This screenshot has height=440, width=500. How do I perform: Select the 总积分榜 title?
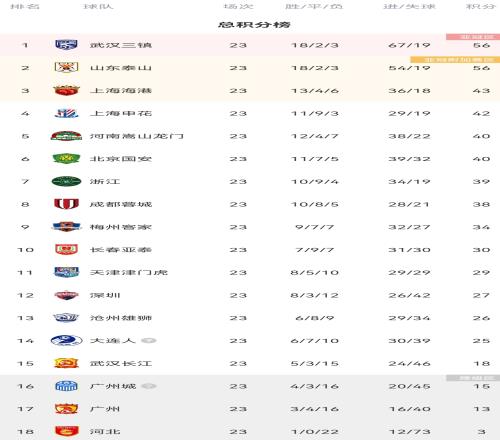254,25
